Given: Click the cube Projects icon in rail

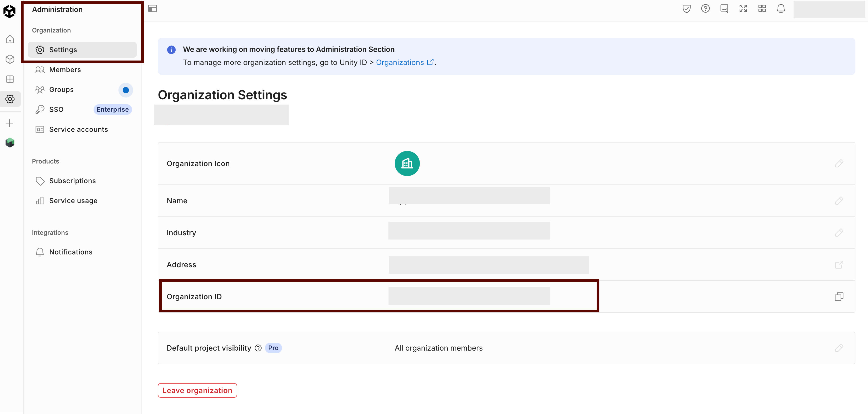Looking at the screenshot, I should (x=10, y=59).
